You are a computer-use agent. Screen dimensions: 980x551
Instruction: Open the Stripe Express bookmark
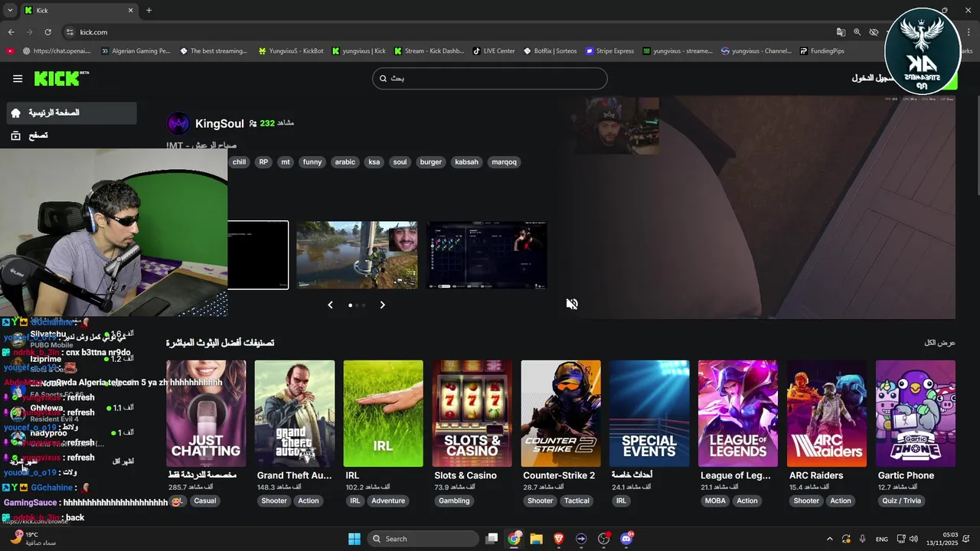610,51
